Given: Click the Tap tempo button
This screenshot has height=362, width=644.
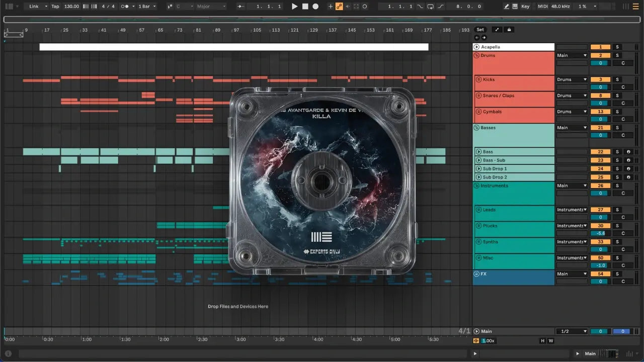Looking at the screenshot, I should [55, 7].
